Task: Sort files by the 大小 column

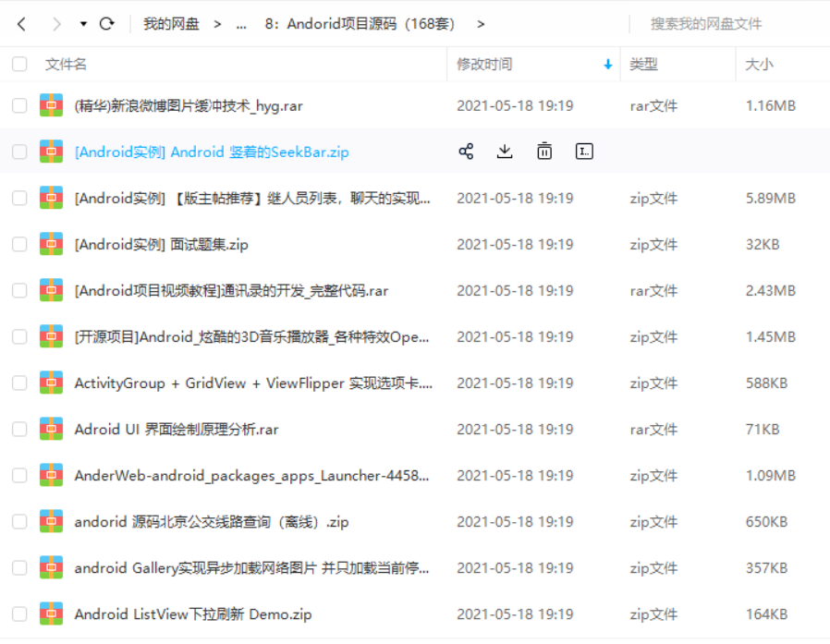Action: coord(759,64)
